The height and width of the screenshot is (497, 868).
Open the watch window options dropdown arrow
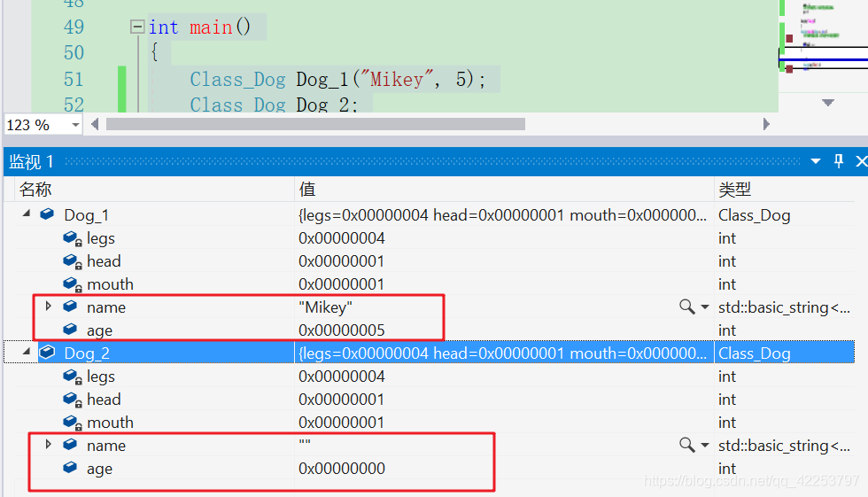816,161
